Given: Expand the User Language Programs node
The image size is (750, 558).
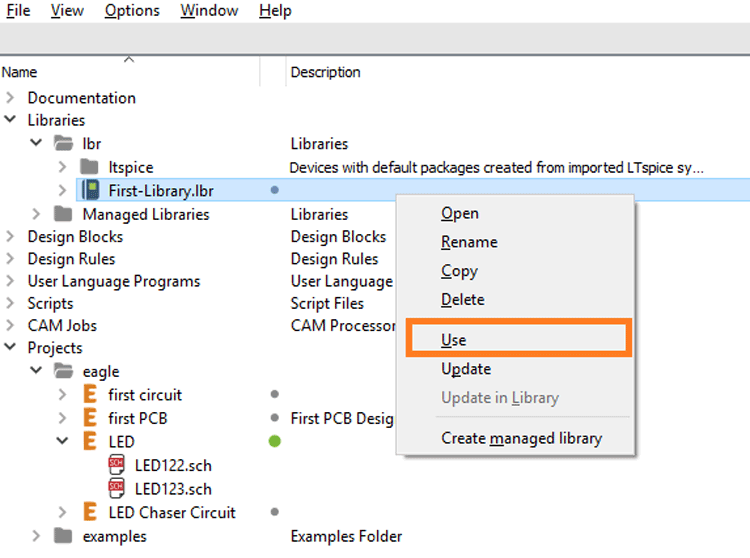Looking at the screenshot, I should point(10,281).
